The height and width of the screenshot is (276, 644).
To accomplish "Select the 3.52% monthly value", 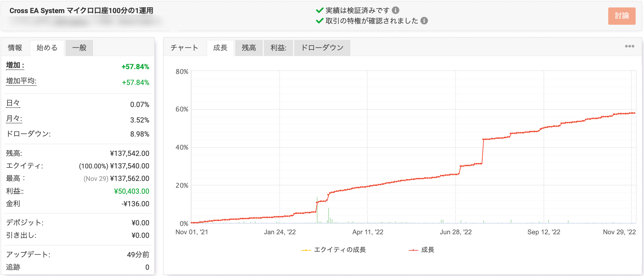I will (x=140, y=120).
